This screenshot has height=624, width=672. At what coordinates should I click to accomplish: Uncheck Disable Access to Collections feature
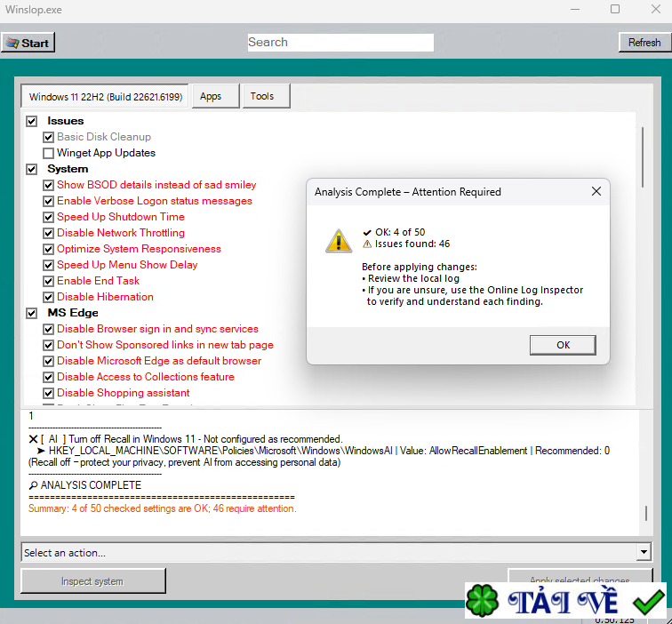coord(48,377)
